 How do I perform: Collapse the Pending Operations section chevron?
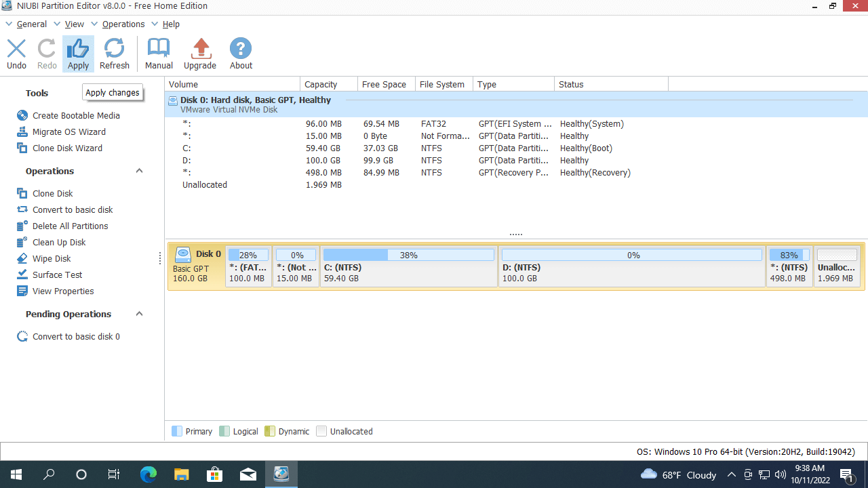click(139, 314)
